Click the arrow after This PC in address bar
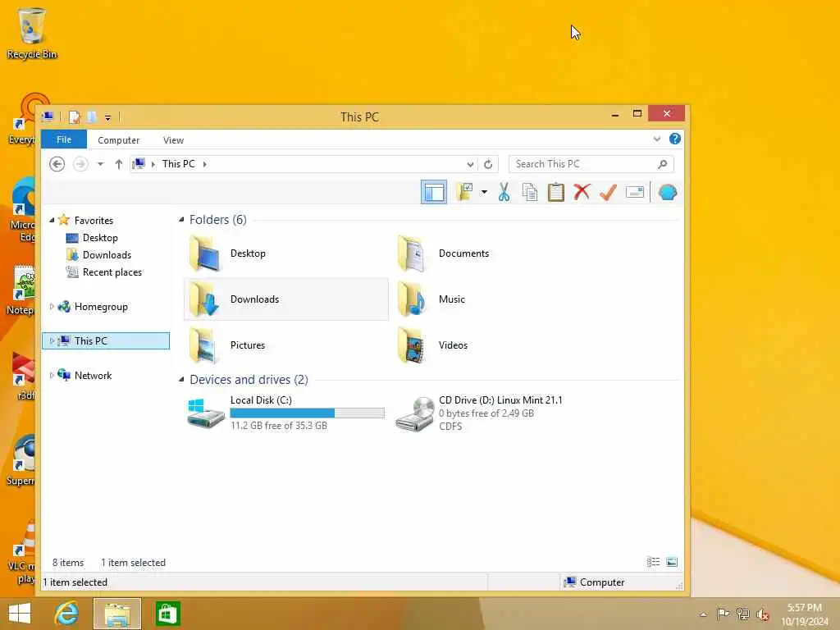 204,164
